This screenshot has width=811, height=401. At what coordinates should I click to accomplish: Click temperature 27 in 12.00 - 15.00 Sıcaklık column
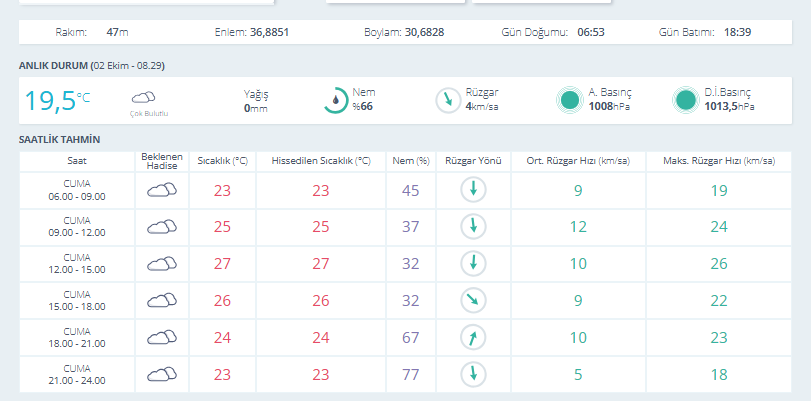pos(222,264)
